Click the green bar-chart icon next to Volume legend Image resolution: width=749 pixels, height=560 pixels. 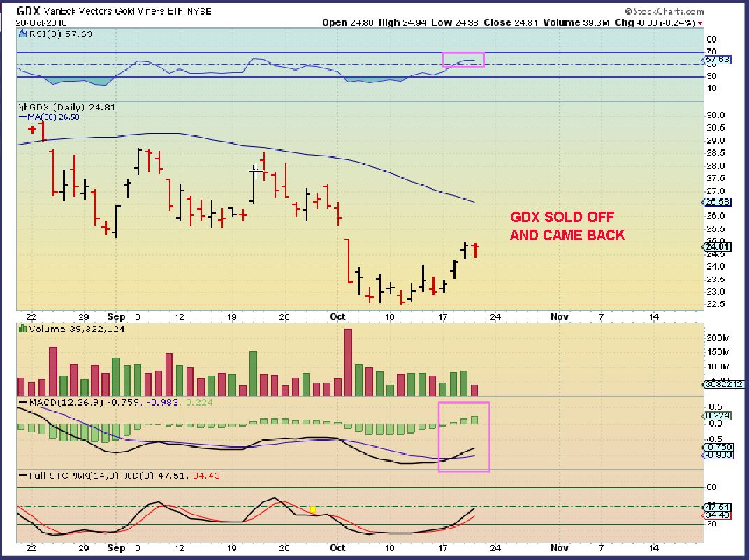[22, 328]
